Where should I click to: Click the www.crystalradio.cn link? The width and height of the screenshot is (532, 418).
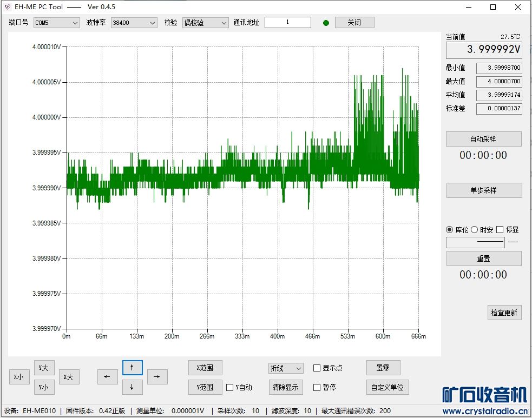click(x=485, y=412)
